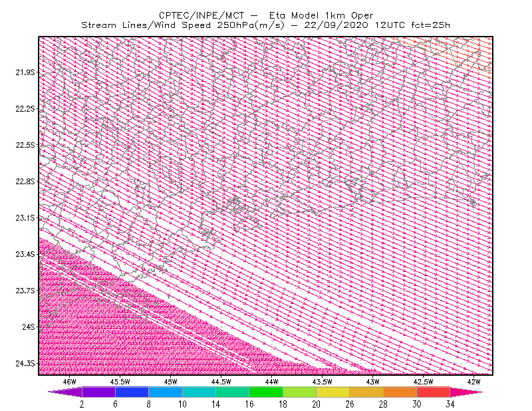Image resolution: width=532 pixels, height=411 pixels.
Task: Click the CPTEC/INPE/MCT title text
Action: tap(201, 15)
